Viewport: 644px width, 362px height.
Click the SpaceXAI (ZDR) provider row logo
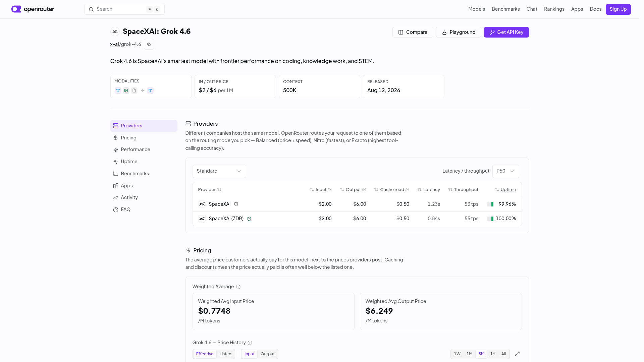coord(202,219)
